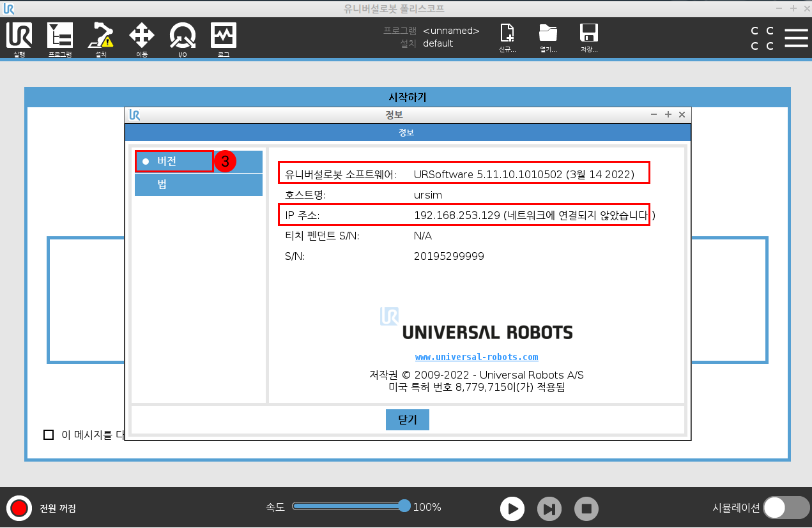Click the red power-off robot status button

point(19,508)
